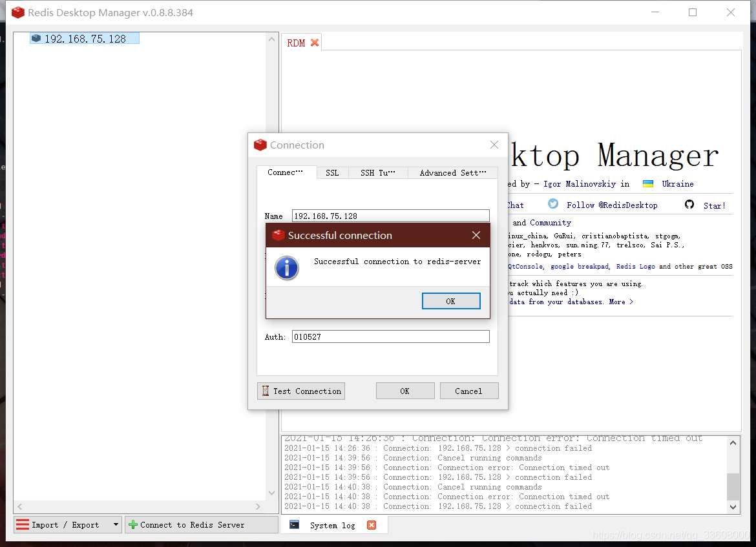Click the GitHub octocat icon
756x547 pixels.
tap(689, 204)
